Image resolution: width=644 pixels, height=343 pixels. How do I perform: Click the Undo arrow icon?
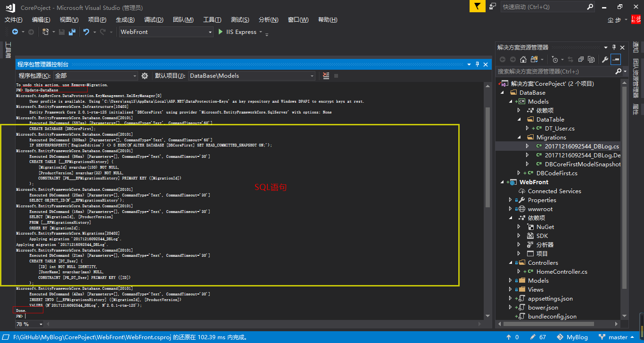coord(86,32)
